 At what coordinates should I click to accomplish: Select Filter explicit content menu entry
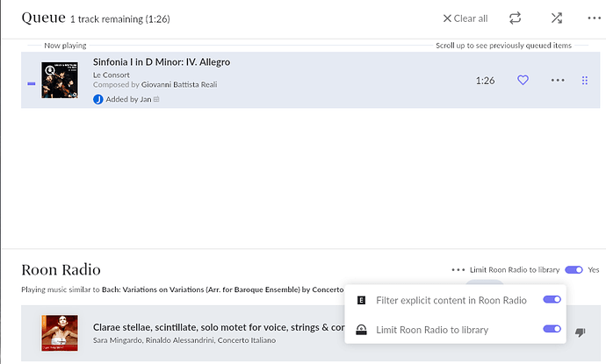point(455,300)
